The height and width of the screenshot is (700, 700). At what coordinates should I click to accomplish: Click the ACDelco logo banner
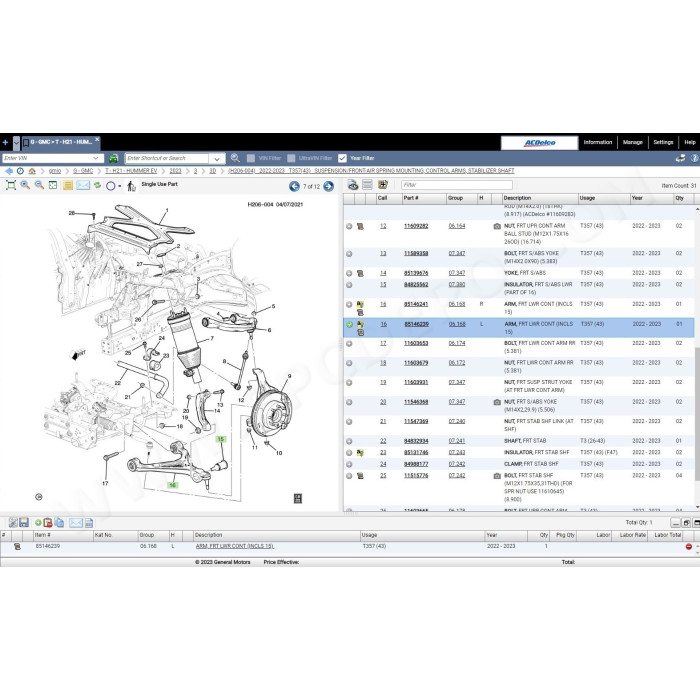[539, 143]
